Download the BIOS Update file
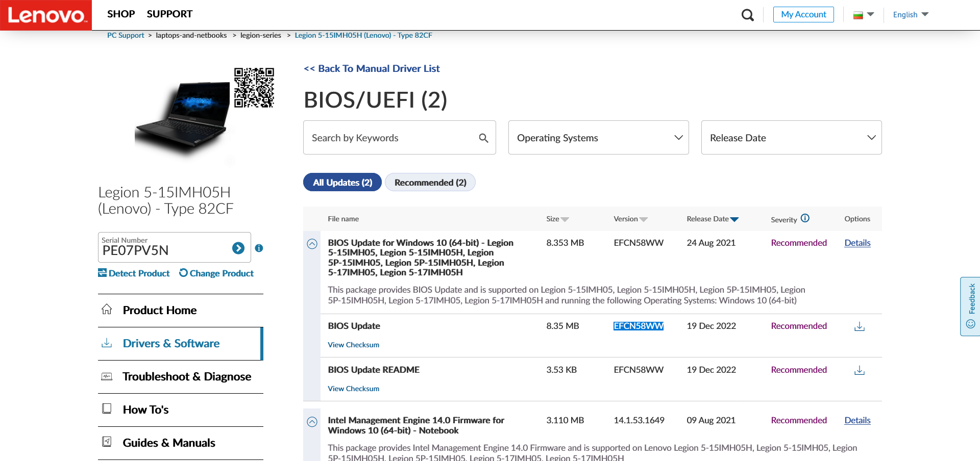 pos(860,326)
